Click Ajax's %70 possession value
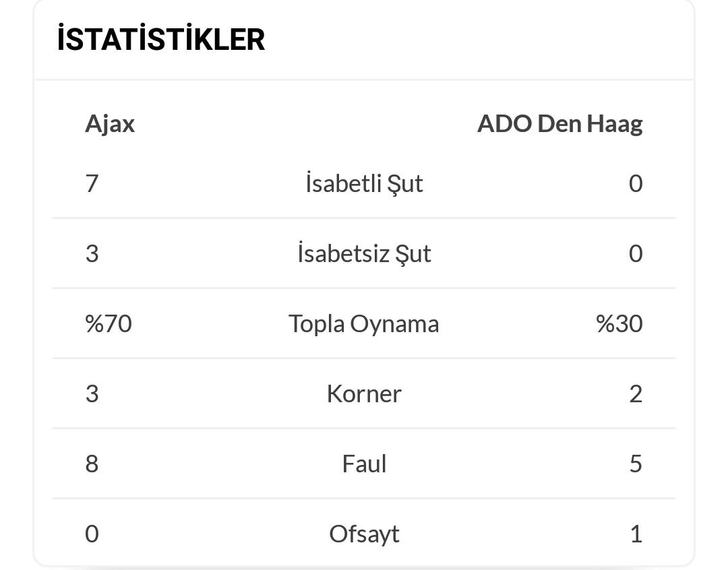 109,323
